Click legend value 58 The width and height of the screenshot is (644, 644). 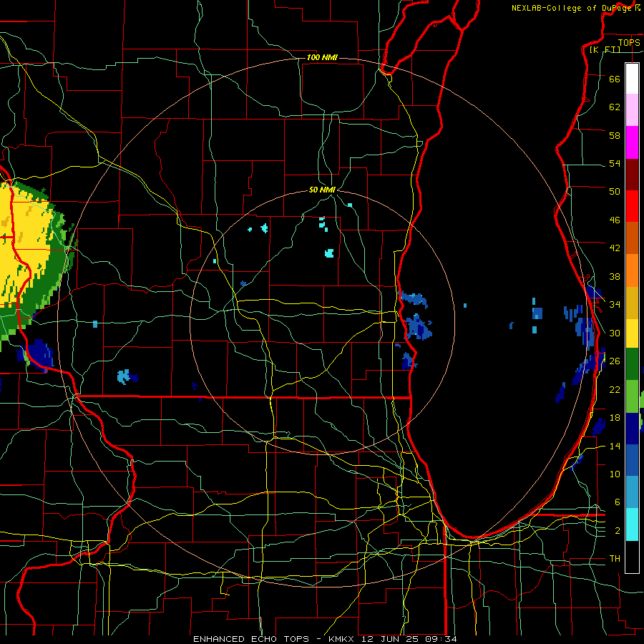[615, 135]
